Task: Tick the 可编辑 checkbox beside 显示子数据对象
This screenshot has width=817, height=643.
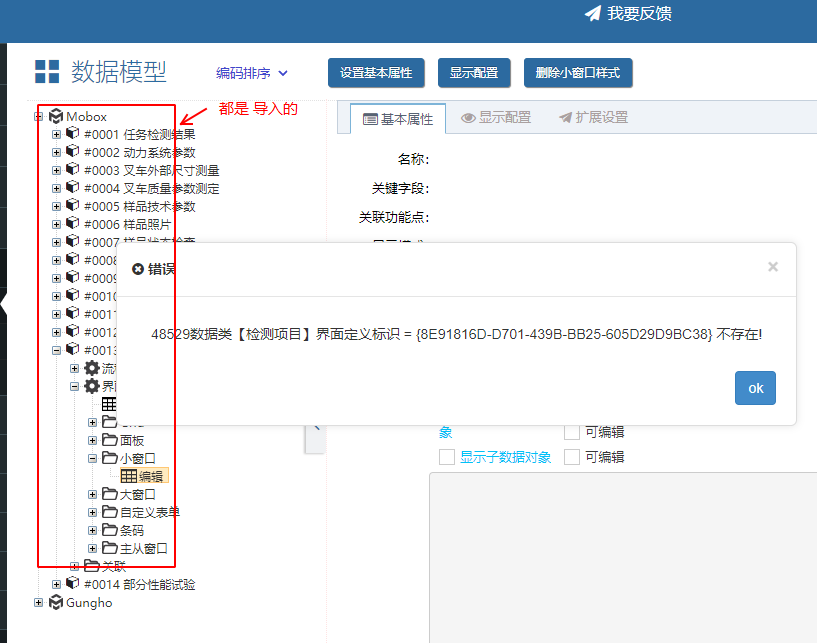Action: [572, 457]
